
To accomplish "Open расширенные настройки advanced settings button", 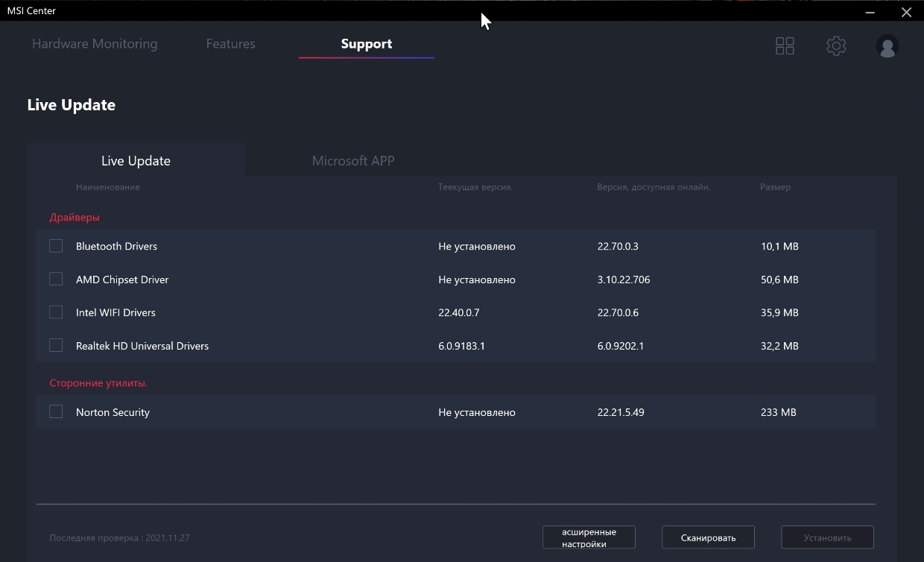I will pyautogui.click(x=589, y=537).
